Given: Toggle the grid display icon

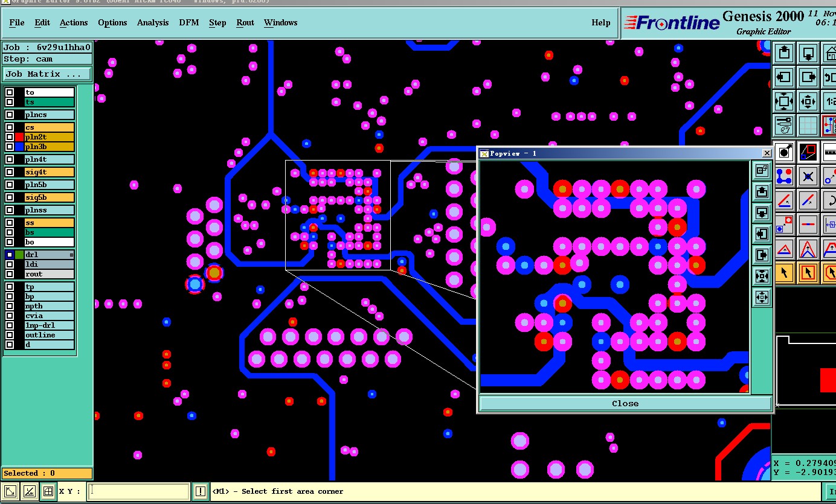Looking at the screenshot, I should point(808,125).
